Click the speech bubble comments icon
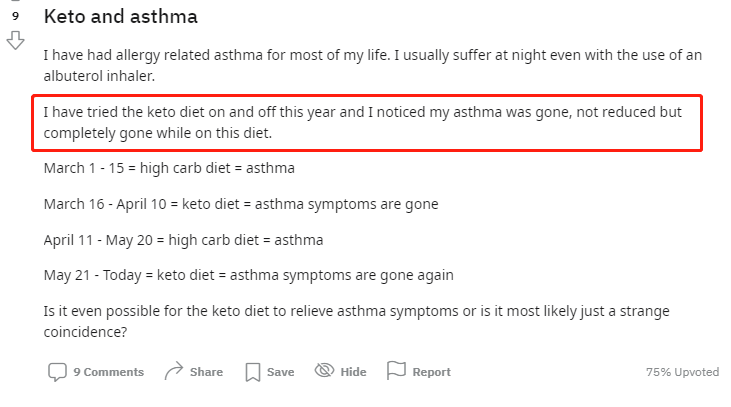Viewport: 731px width, 407px height. (x=57, y=372)
